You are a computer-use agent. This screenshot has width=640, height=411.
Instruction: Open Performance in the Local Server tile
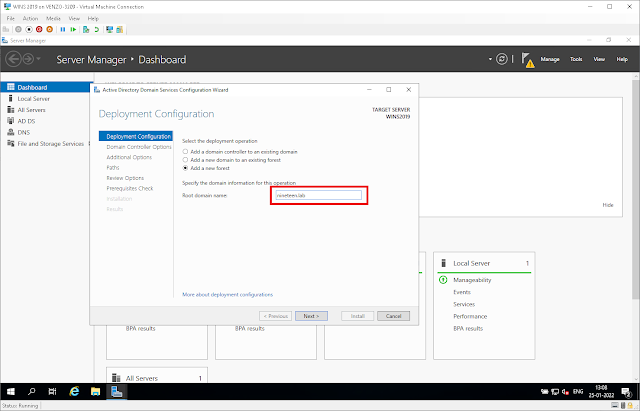point(470,316)
